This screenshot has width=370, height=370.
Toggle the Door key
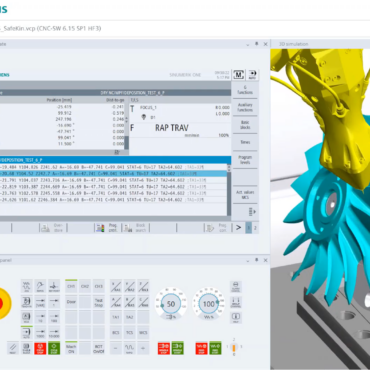(71, 302)
